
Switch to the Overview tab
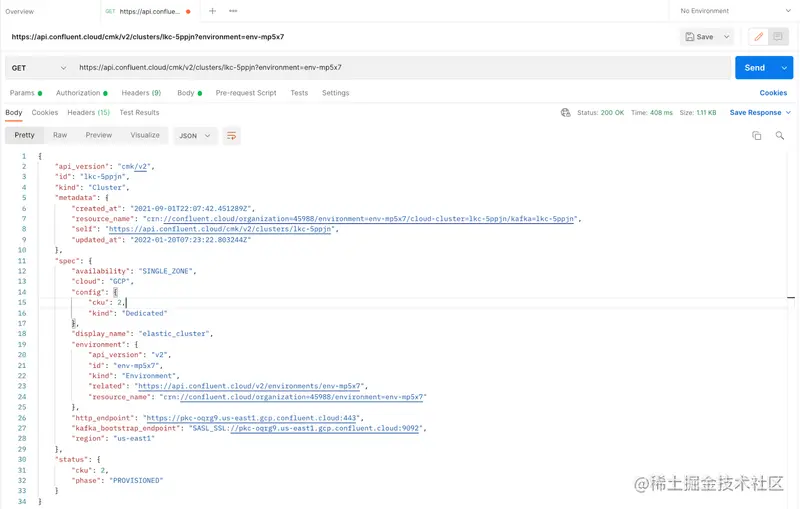pyautogui.click(x=20, y=11)
